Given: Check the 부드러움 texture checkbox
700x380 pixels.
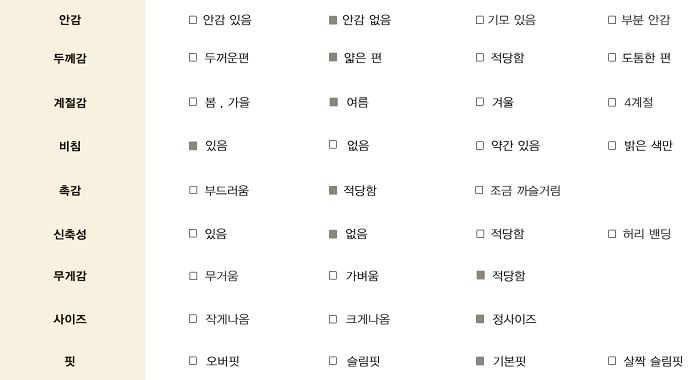Looking at the screenshot, I should [193, 190].
